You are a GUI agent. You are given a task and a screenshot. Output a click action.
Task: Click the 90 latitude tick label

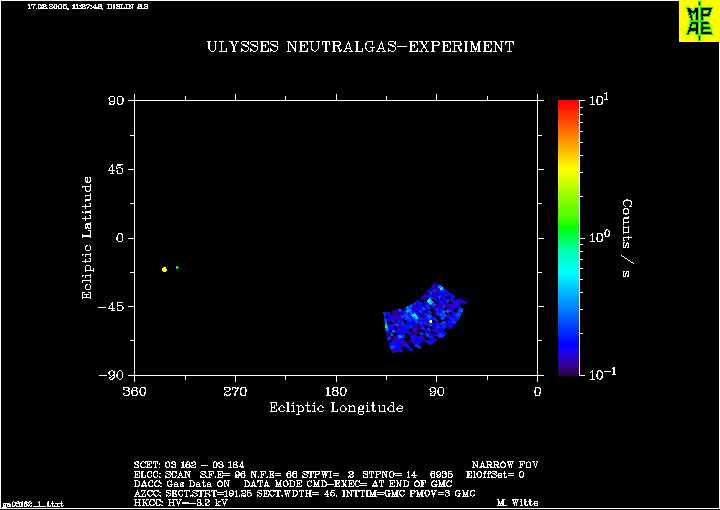pos(117,101)
